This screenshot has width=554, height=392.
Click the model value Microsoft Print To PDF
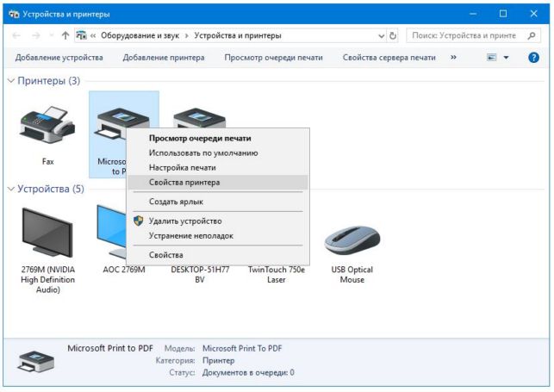(x=242, y=349)
